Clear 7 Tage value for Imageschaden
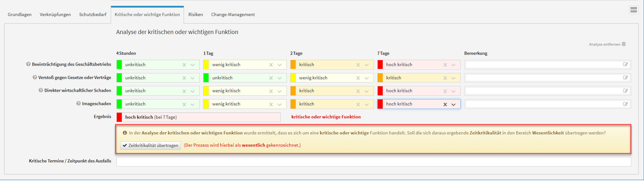This screenshot has height=181, width=644. click(x=445, y=104)
